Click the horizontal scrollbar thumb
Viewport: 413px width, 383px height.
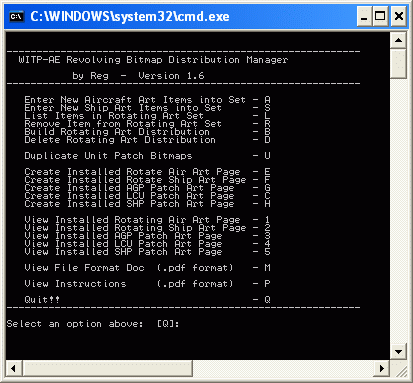(x=107, y=368)
